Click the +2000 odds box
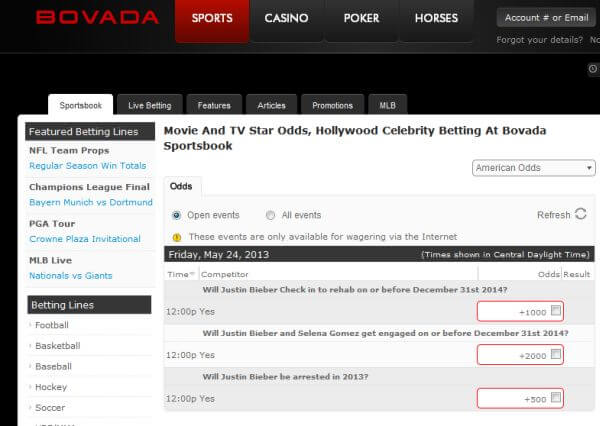Image resolution: width=600 pixels, height=426 pixels. point(520,355)
